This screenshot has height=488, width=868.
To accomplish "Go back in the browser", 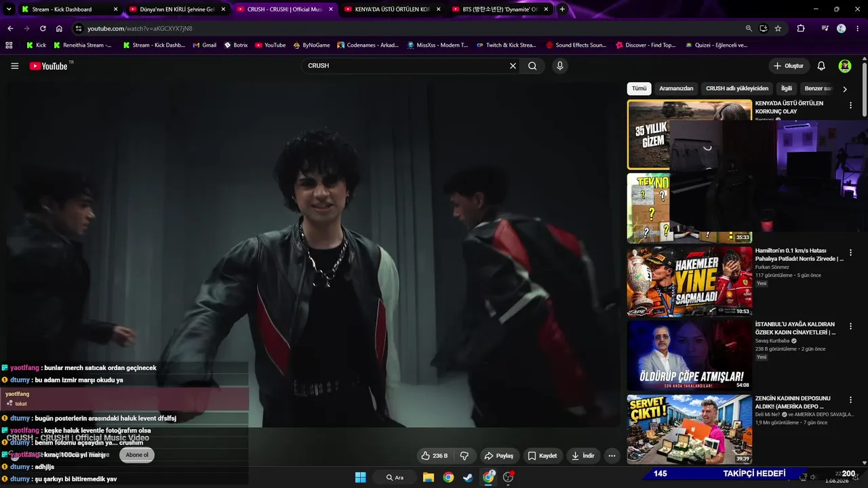I will 10,28.
